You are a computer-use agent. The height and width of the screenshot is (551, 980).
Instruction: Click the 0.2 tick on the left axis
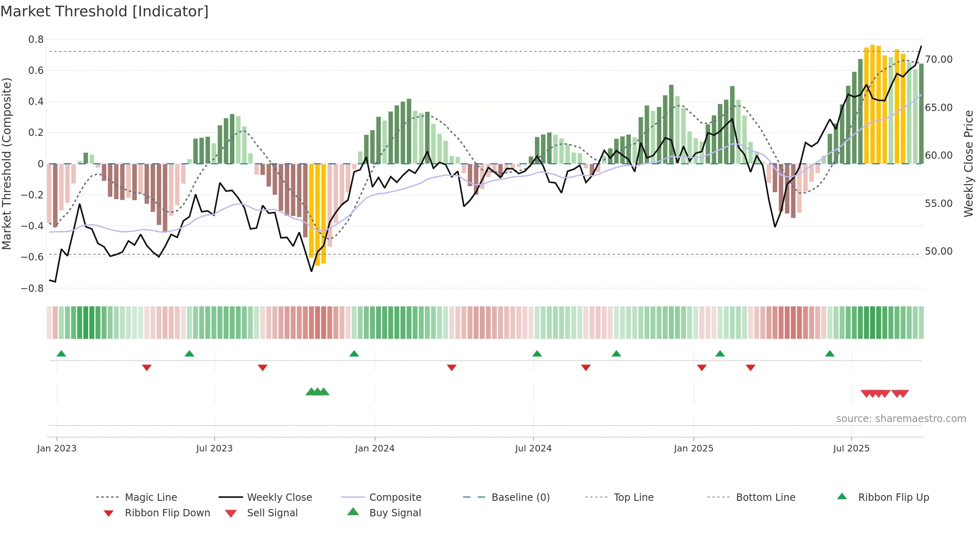pyautogui.click(x=36, y=133)
